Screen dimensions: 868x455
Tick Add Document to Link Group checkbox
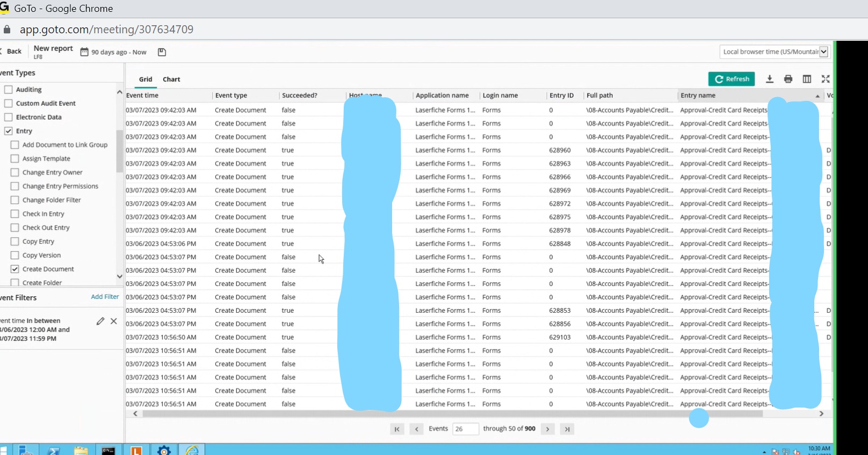15,145
